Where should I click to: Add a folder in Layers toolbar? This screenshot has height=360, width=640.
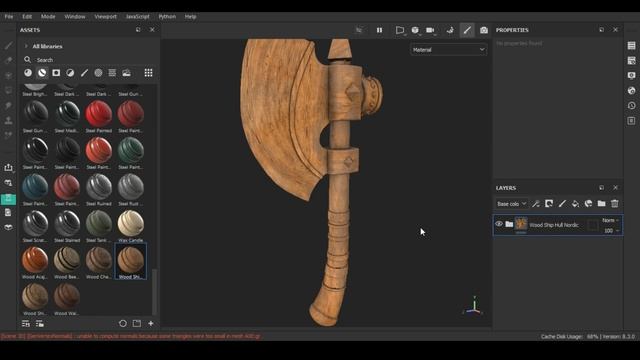pyautogui.click(x=601, y=203)
